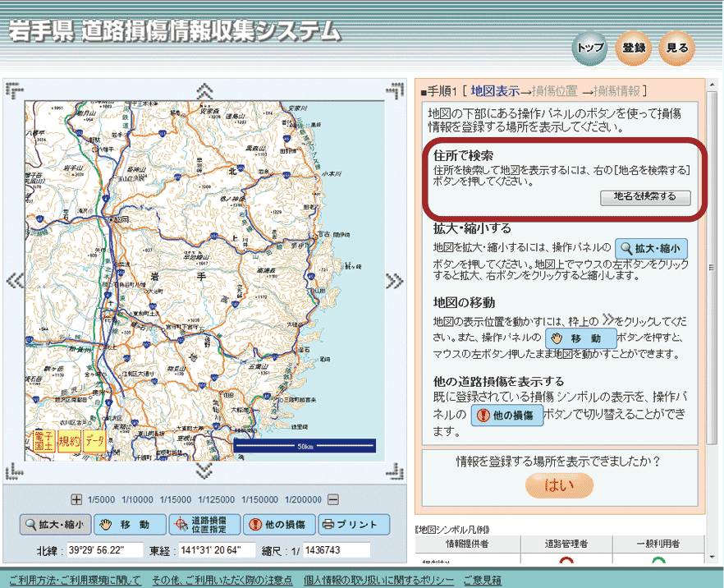Click the 地名を検索する button

(x=645, y=197)
